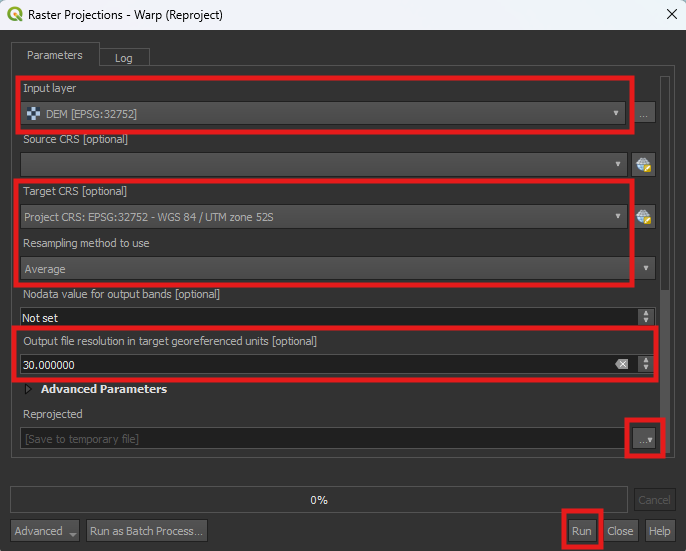Switch to the Log tab
Image resolution: width=686 pixels, height=551 pixels.
(x=123, y=58)
